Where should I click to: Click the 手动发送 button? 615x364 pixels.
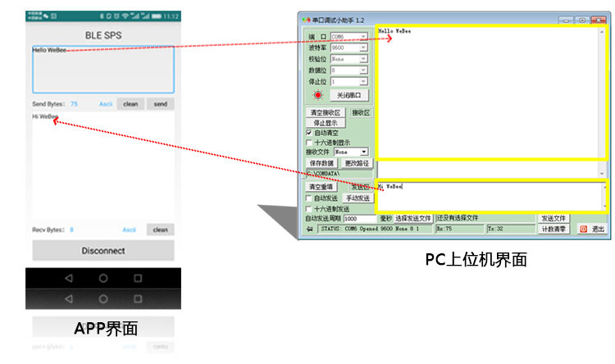[x=358, y=198]
